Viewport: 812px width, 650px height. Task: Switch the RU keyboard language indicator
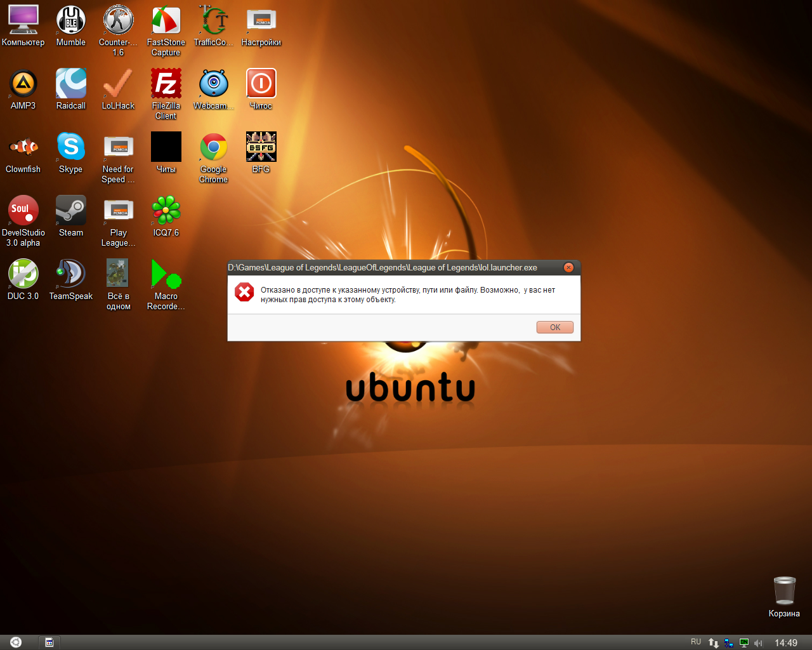tap(696, 642)
